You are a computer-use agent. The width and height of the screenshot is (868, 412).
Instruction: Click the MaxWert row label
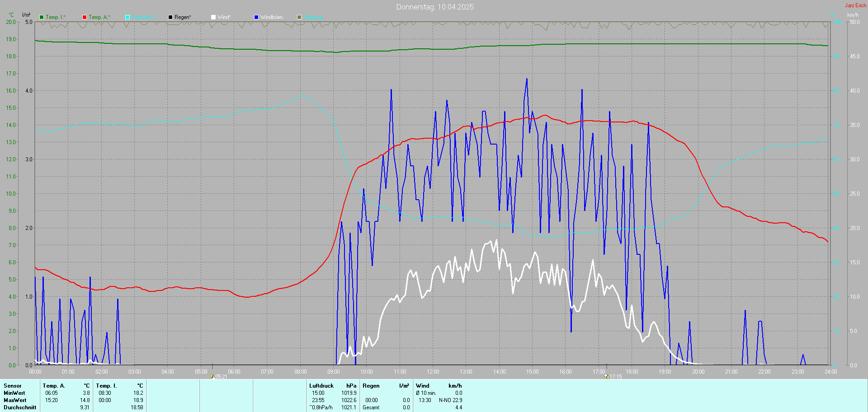click(x=15, y=400)
